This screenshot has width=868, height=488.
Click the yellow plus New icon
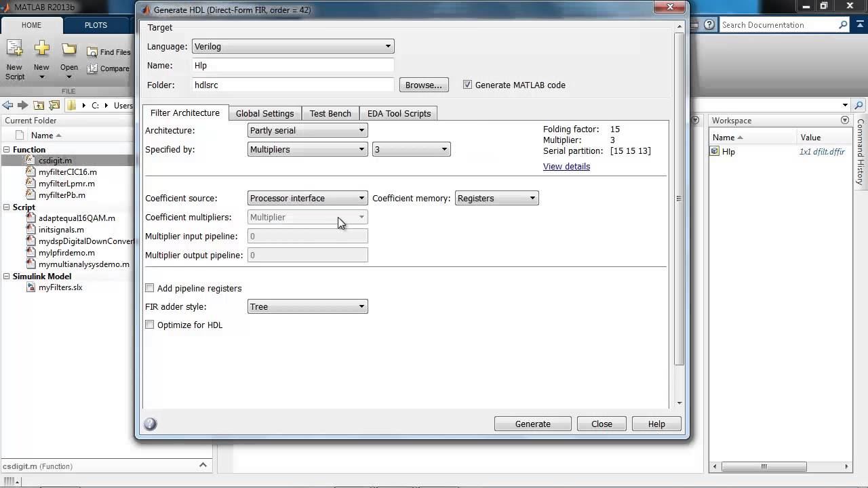42,49
